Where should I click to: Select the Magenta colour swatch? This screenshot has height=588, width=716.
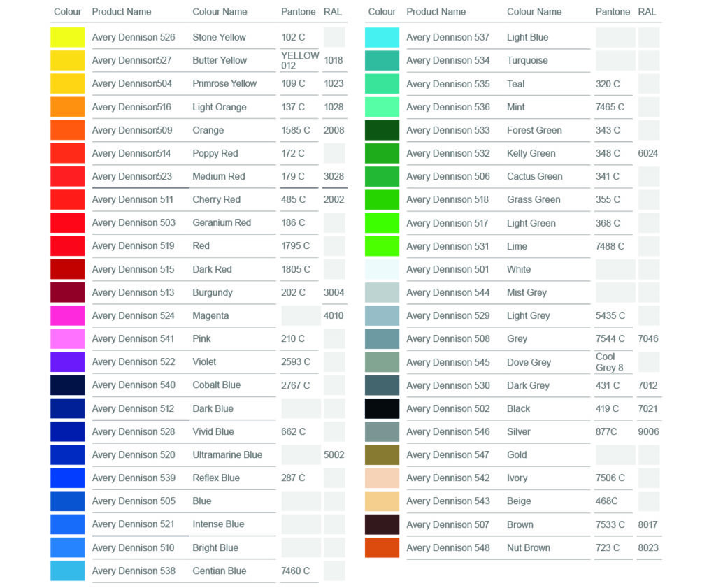pyautogui.click(x=67, y=315)
